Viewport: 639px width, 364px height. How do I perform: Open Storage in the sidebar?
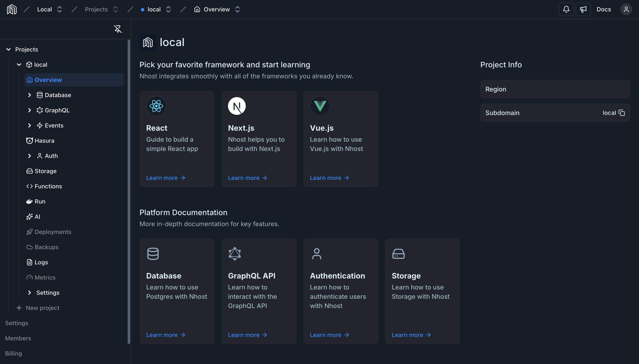click(x=74, y=171)
